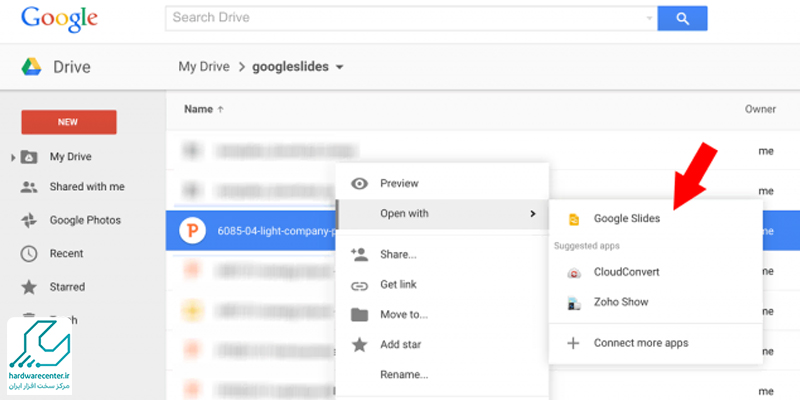Viewport: 800px width, 400px height.
Task: Click the Owner column header
Action: pos(760,109)
